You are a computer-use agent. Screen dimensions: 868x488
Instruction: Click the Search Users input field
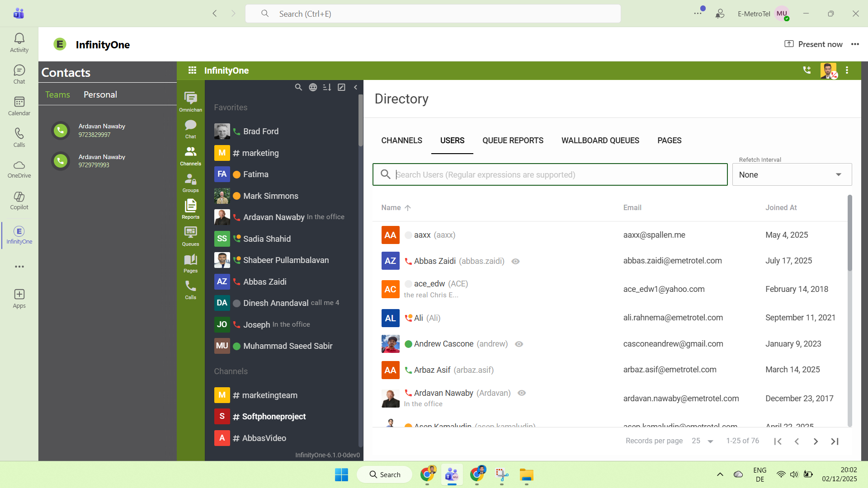pos(550,174)
